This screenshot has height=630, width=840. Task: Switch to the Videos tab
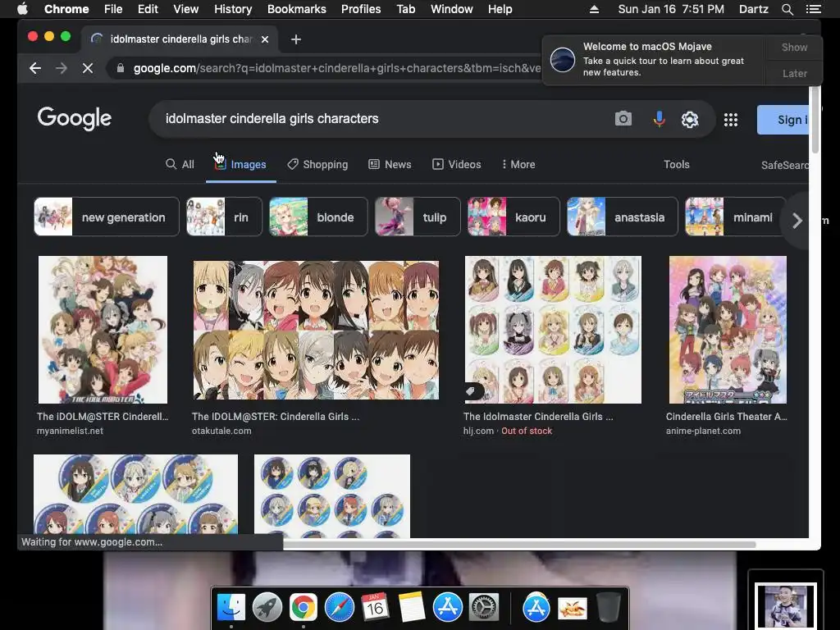(457, 164)
